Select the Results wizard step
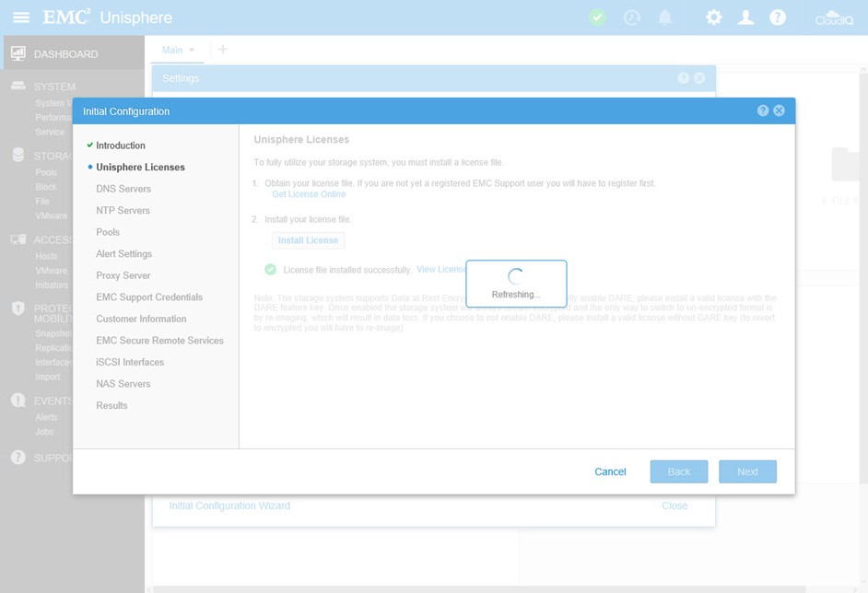This screenshot has height=593, width=868. 111,405
